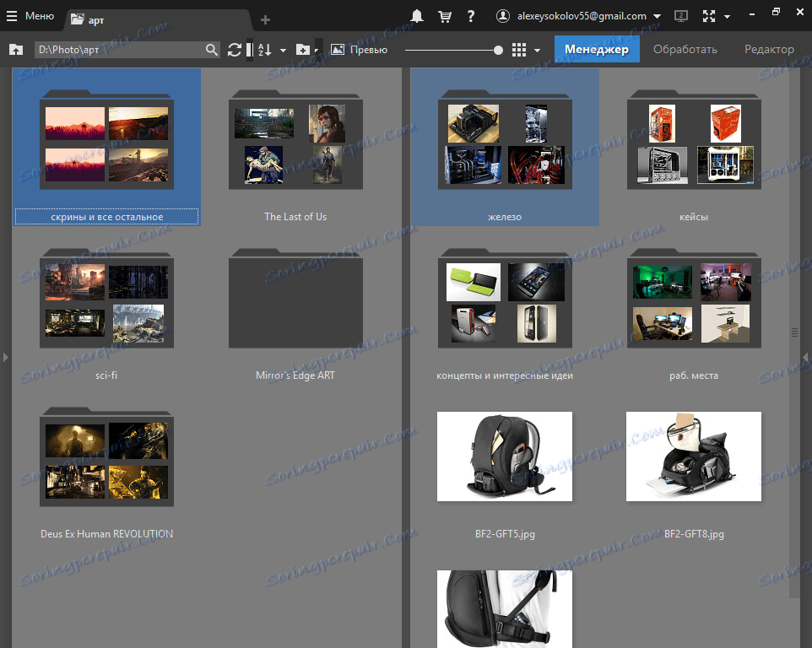Viewport: 812px width, 648px height.
Task: Click the right pane vertical scrollbar
Action: pos(794,332)
